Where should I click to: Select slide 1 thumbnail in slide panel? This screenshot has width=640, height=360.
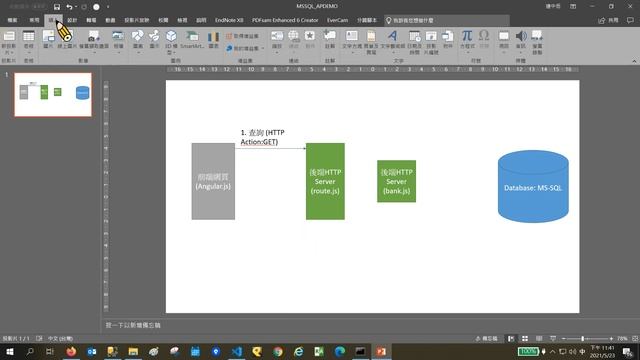[x=53, y=95]
